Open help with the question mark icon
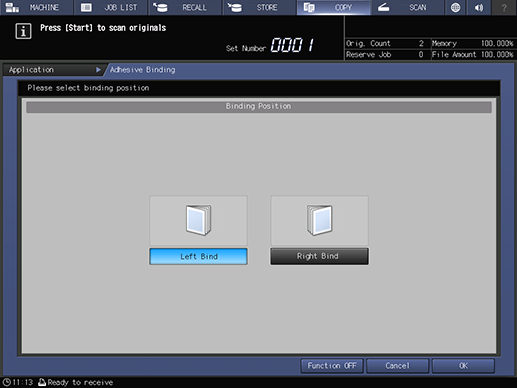The width and height of the screenshot is (517, 388). 504,7
